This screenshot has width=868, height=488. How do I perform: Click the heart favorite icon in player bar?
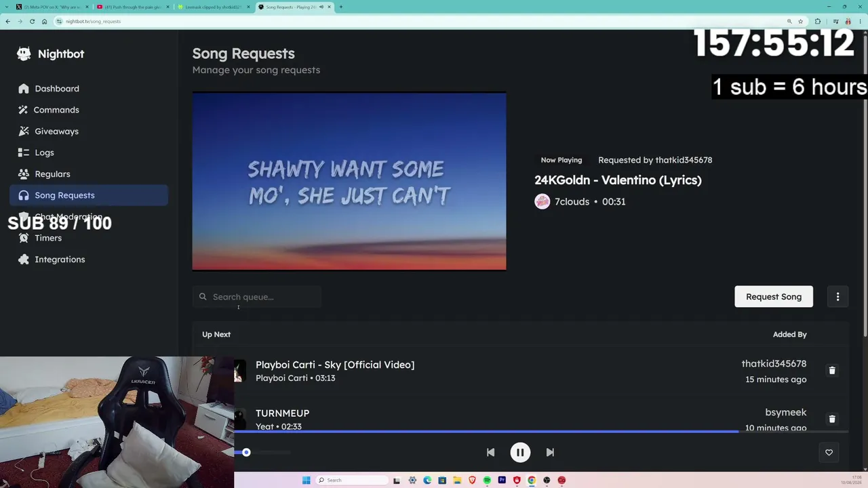click(829, 453)
